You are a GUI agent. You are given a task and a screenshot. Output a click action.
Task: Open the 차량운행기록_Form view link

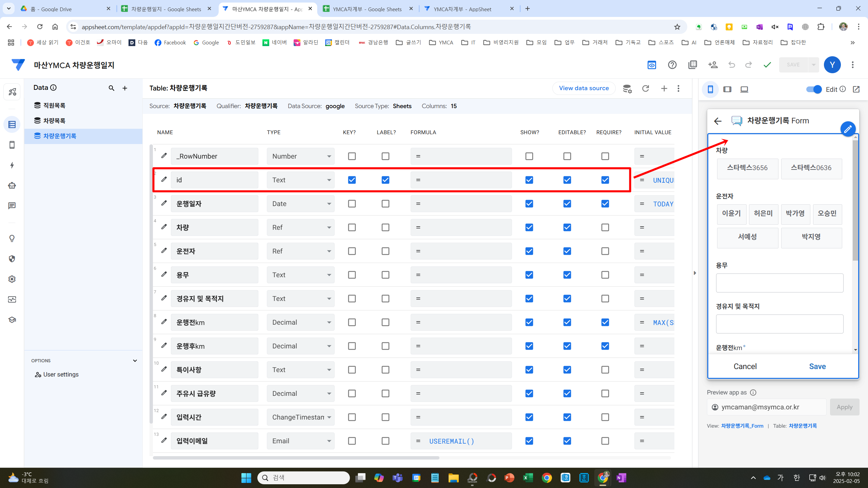742,426
